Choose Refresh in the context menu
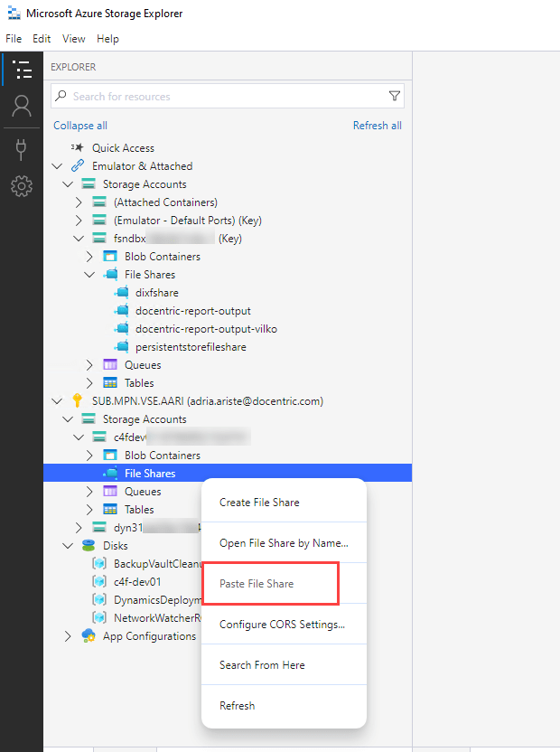Image resolution: width=560 pixels, height=752 pixels. coord(284,706)
